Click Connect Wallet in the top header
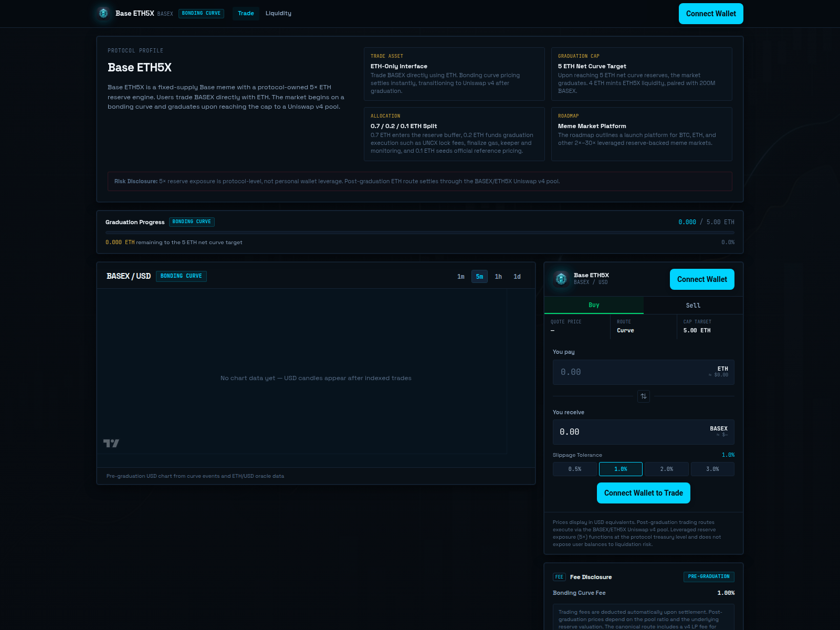This screenshot has height=630, width=840. [x=711, y=14]
